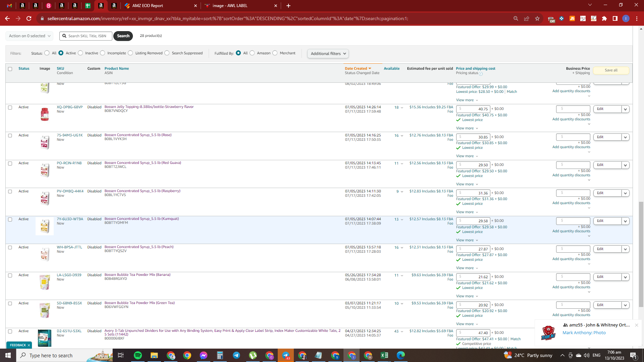Expand the Additional filters dropdown
This screenshot has width=644, height=362.
pyautogui.click(x=328, y=54)
